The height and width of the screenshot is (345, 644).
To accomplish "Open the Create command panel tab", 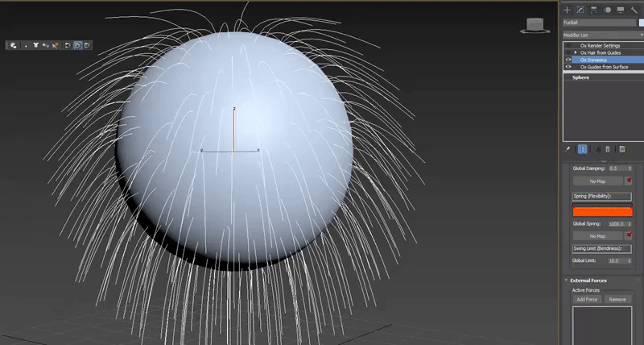I will coord(567,9).
